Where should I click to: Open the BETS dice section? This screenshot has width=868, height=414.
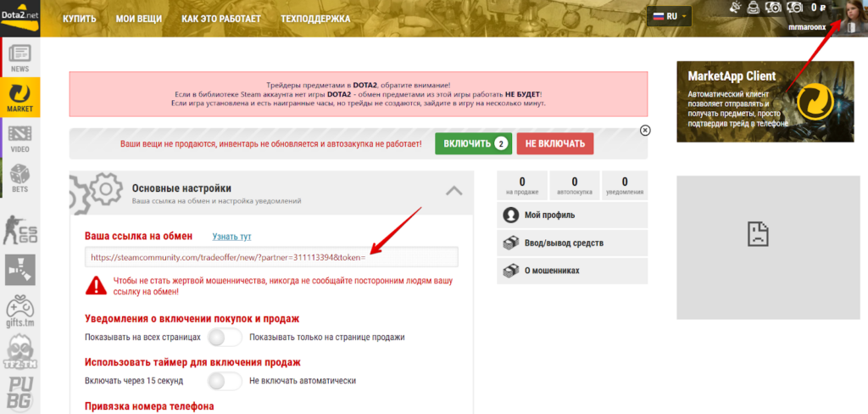[20, 178]
